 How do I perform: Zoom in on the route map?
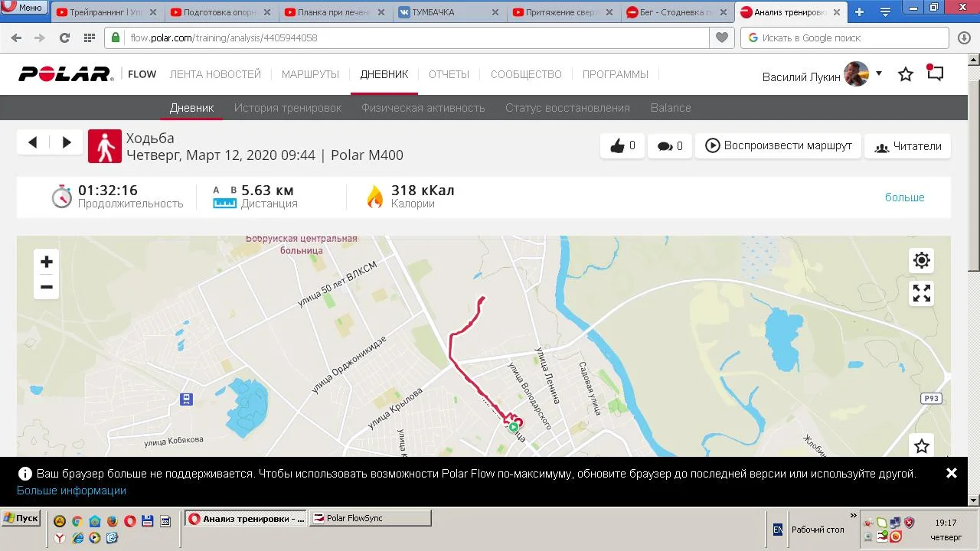click(x=47, y=262)
